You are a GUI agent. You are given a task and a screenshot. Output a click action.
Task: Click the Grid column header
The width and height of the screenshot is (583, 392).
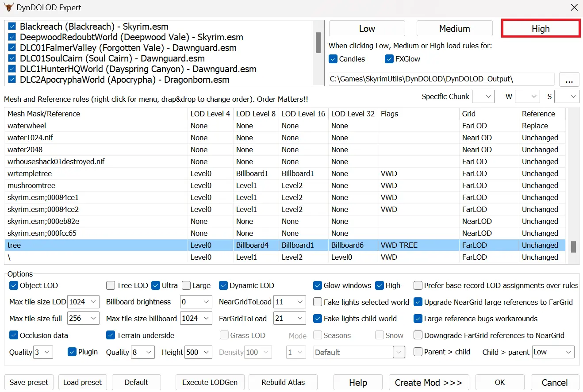pos(489,114)
